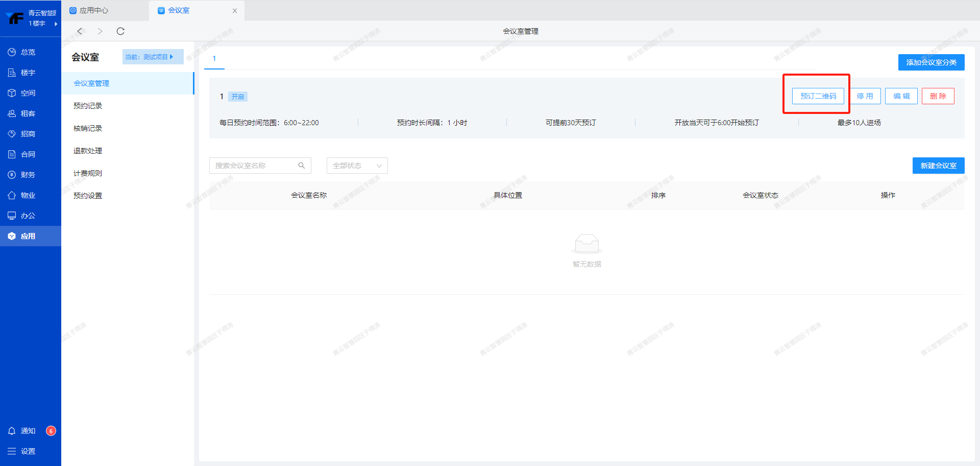
Task: Select the Space (空间) cube icon
Action: pyautogui.click(x=12, y=93)
